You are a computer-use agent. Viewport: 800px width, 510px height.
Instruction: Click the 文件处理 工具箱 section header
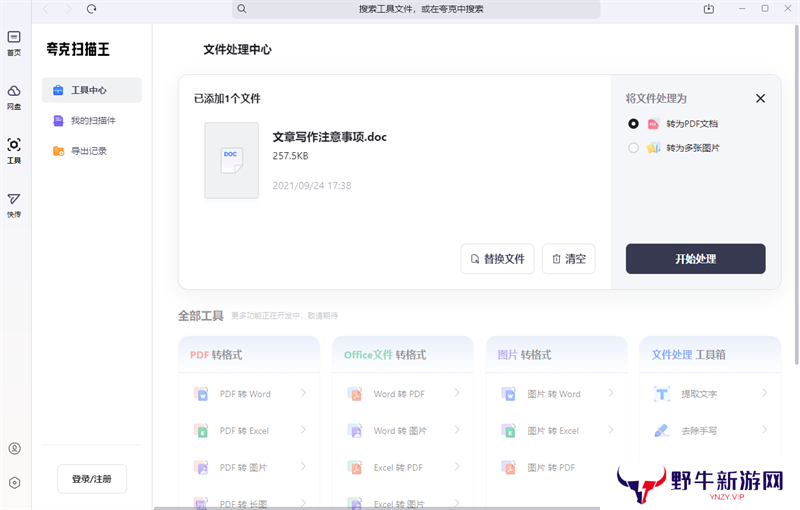[688, 354]
